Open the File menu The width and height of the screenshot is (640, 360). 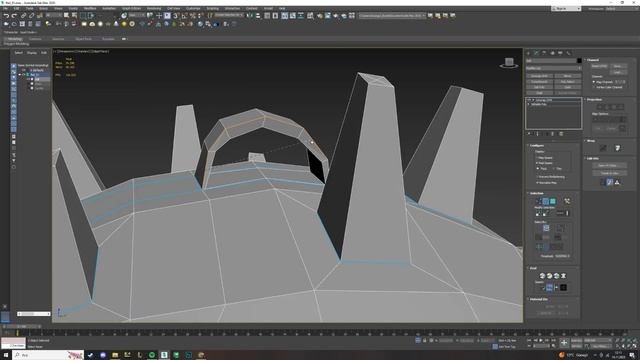click(6, 8)
